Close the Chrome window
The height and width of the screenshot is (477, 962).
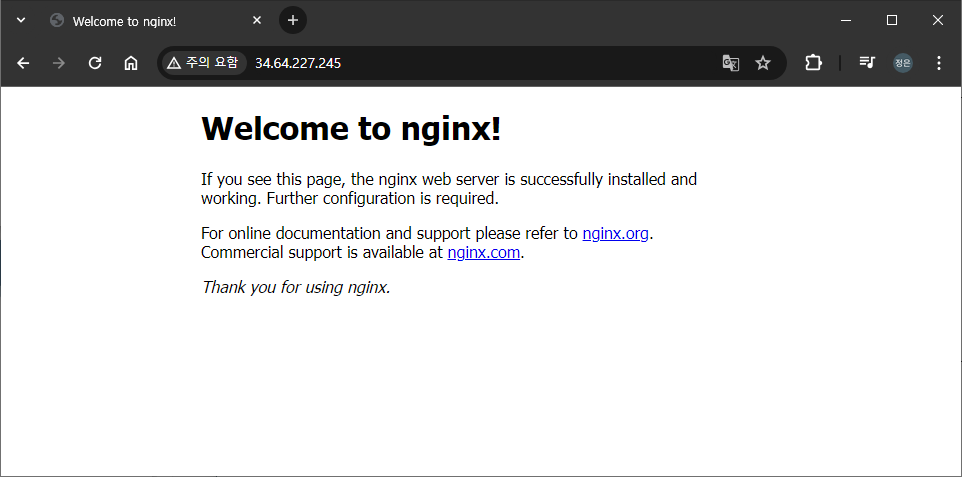point(937,20)
